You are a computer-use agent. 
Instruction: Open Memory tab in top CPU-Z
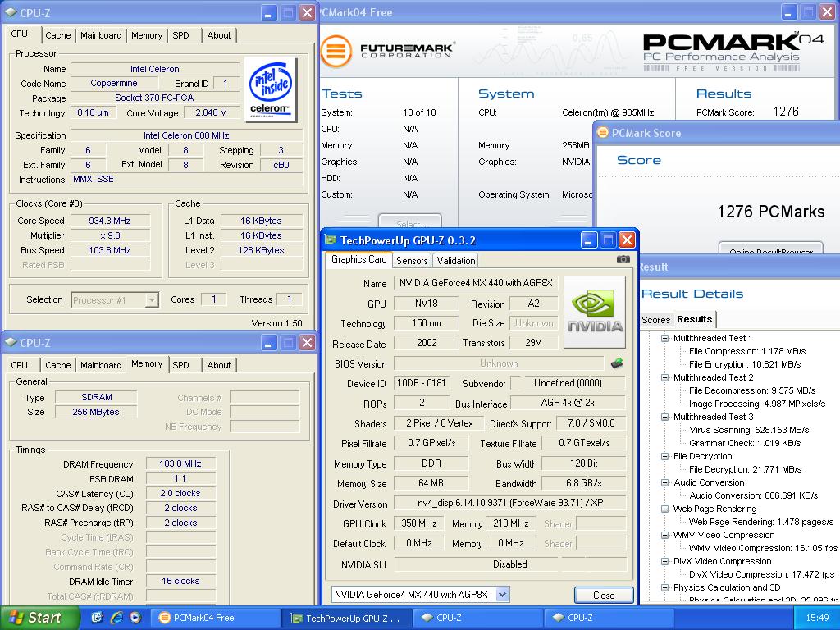[146, 35]
